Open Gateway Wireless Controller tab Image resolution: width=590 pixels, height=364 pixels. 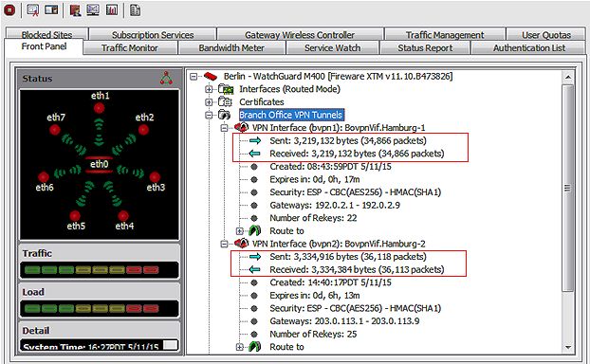pyautogui.click(x=300, y=34)
